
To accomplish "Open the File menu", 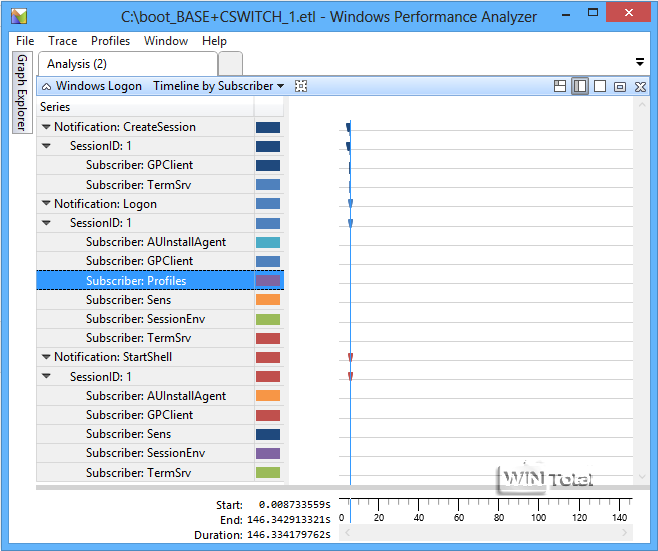I will pos(25,41).
